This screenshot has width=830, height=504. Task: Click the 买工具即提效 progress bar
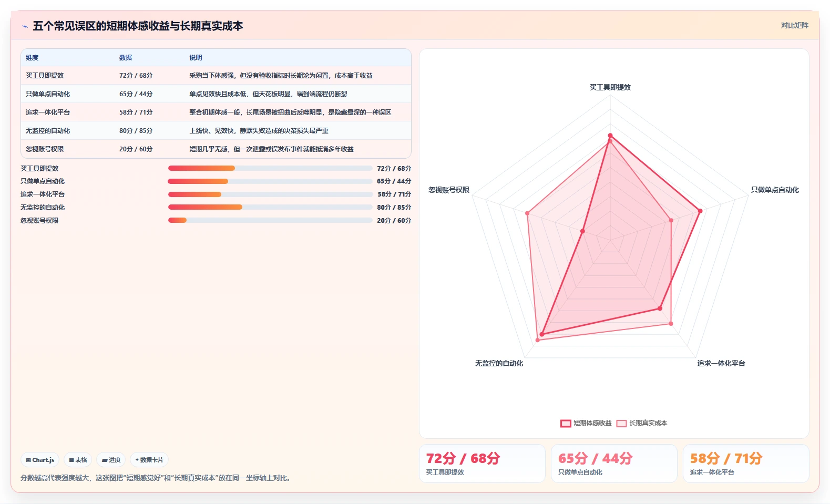[270, 168]
